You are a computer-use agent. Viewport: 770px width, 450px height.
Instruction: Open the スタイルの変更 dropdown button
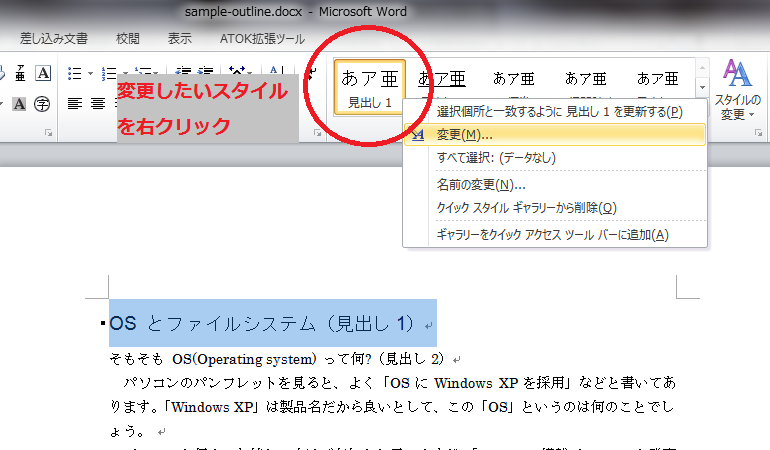[737, 90]
